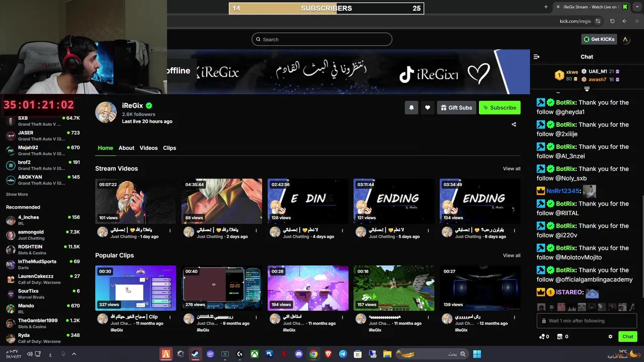Go back with the browser back arrow
The width and height of the screenshot is (644, 362).
[624, 21]
